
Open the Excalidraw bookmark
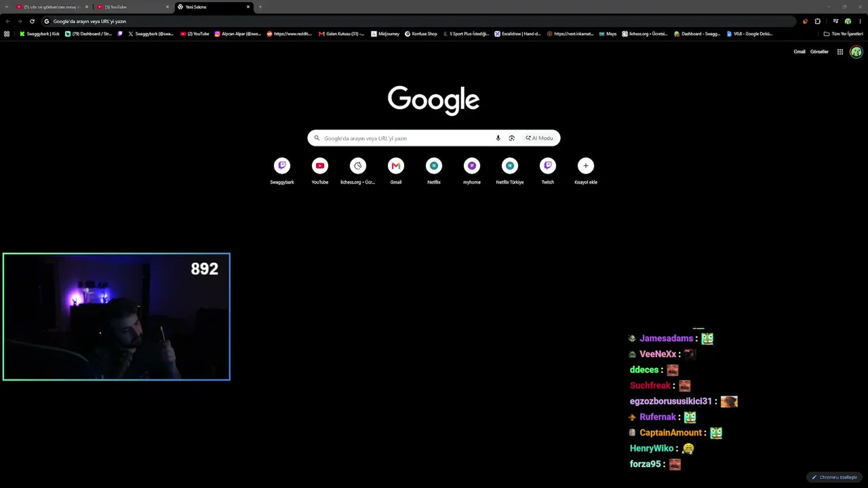pos(518,33)
